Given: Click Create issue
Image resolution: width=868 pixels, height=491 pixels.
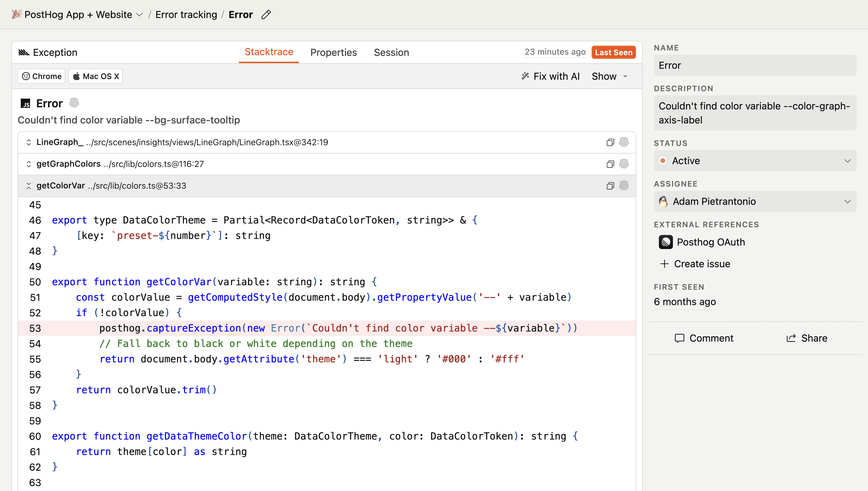Looking at the screenshot, I should 695,264.
